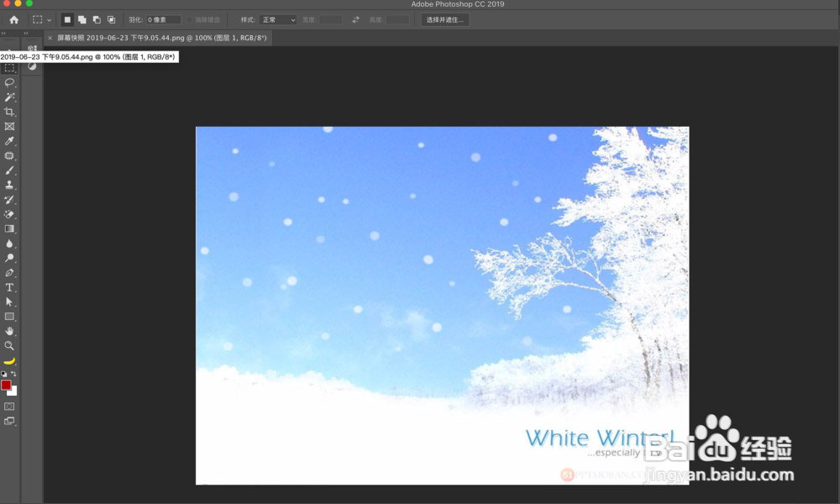This screenshot has height=504, width=840.
Task: Click the yellow macOS minimize button
Action: (x=18, y=3)
